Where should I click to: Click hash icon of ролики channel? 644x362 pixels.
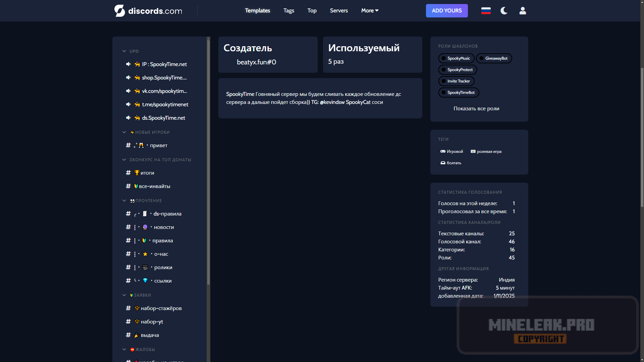point(128,267)
